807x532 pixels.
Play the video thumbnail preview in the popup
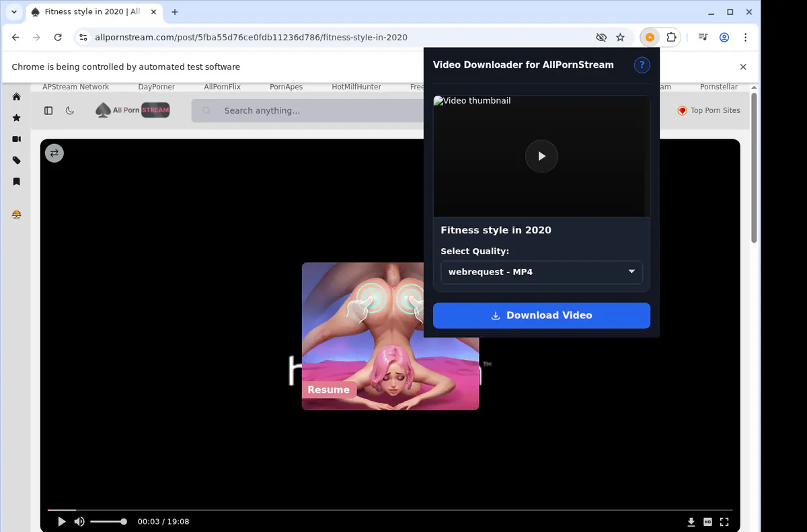click(x=541, y=156)
